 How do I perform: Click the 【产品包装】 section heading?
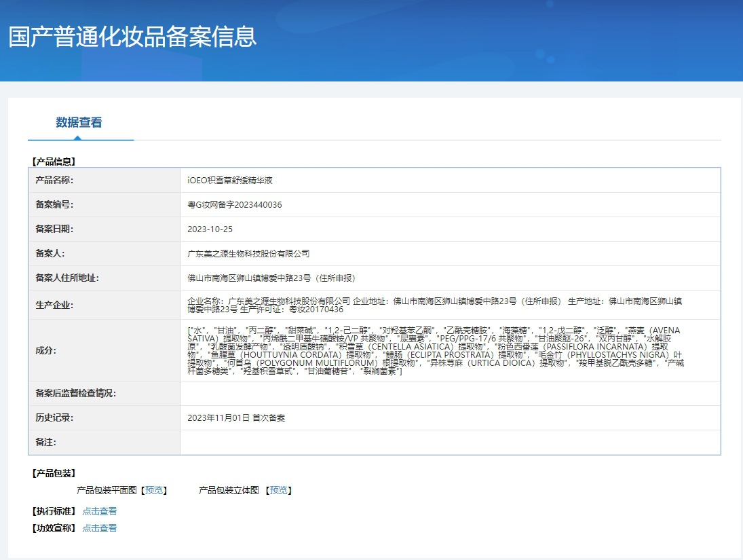54,473
